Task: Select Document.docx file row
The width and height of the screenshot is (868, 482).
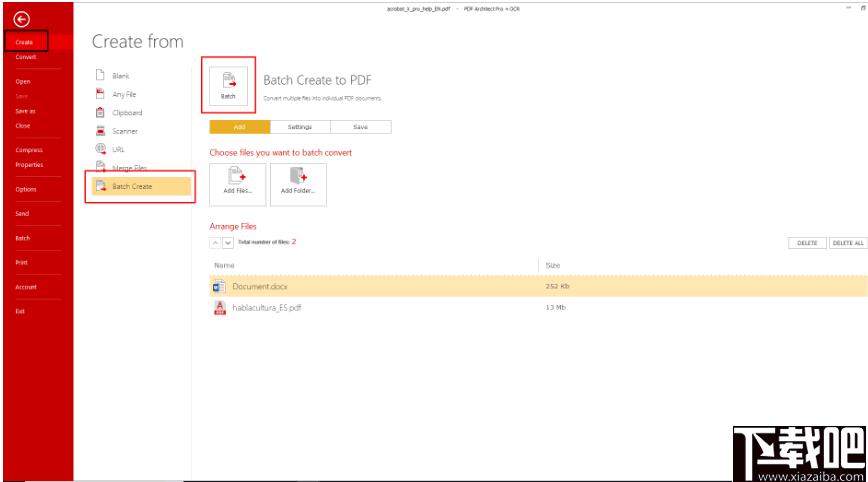Action: coord(538,286)
